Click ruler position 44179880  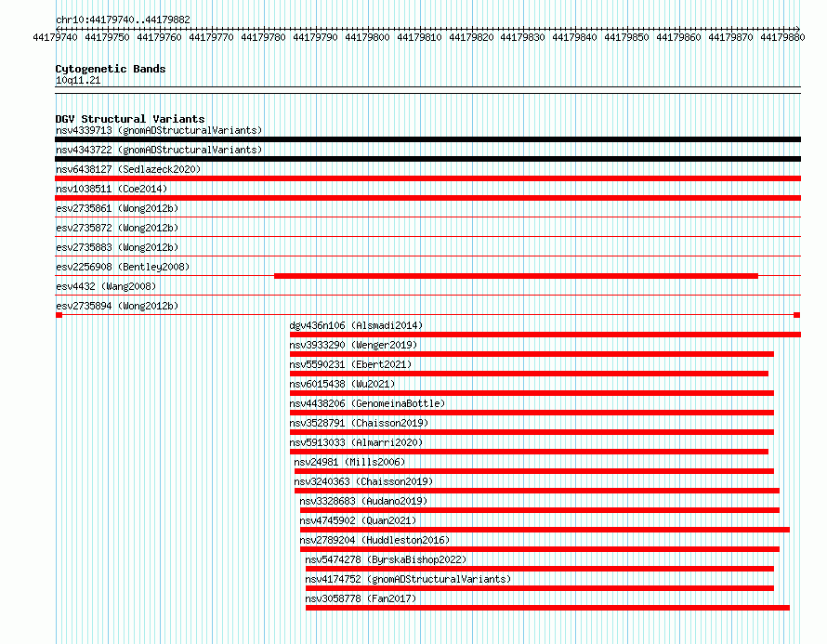click(782, 37)
